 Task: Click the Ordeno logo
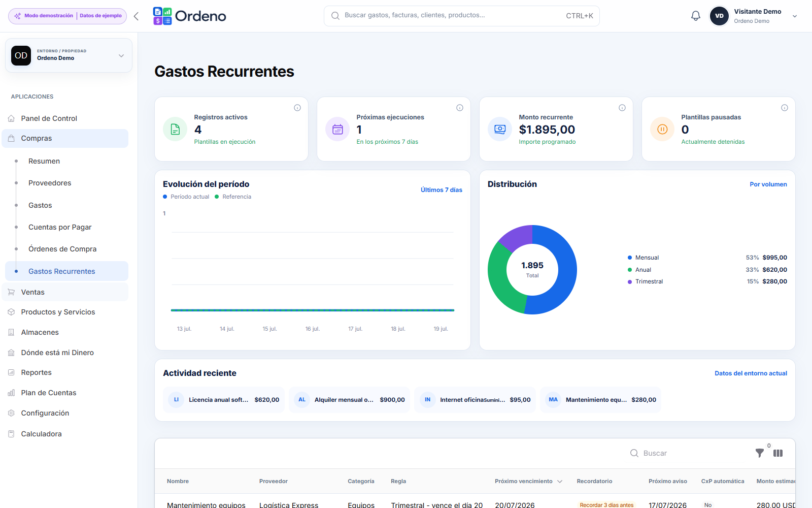point(190,16)
